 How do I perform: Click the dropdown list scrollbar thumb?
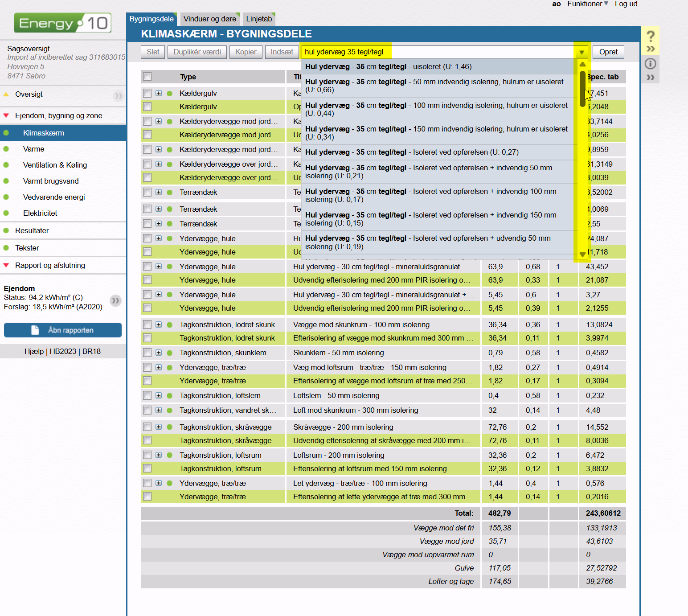(582, 89)
